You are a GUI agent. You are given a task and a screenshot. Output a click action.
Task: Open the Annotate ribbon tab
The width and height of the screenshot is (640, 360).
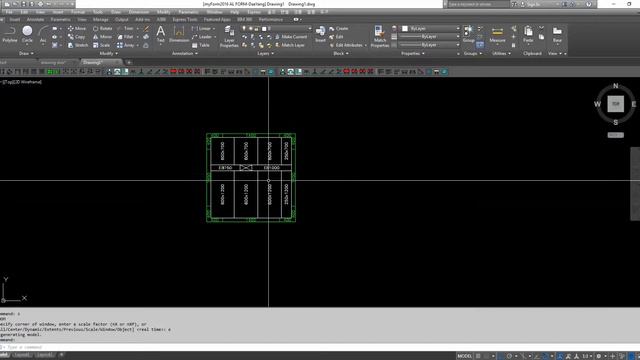[x=35, y=19]
